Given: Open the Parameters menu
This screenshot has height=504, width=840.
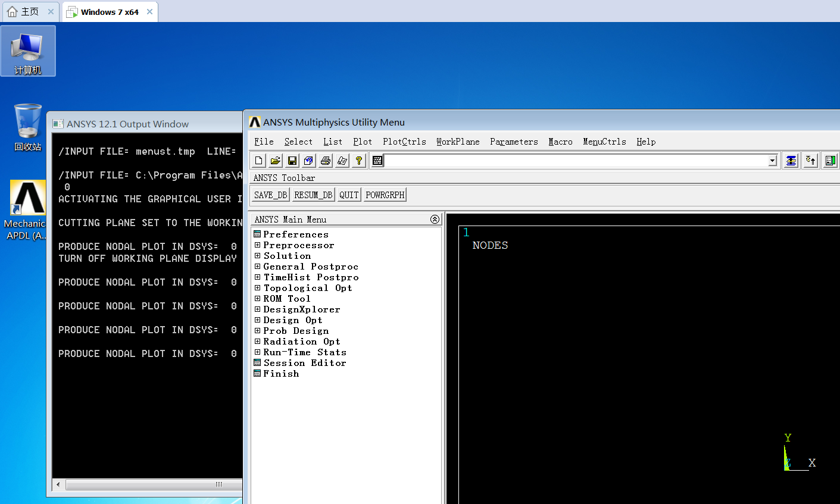Looking at the screenshot, I should 514,142.
